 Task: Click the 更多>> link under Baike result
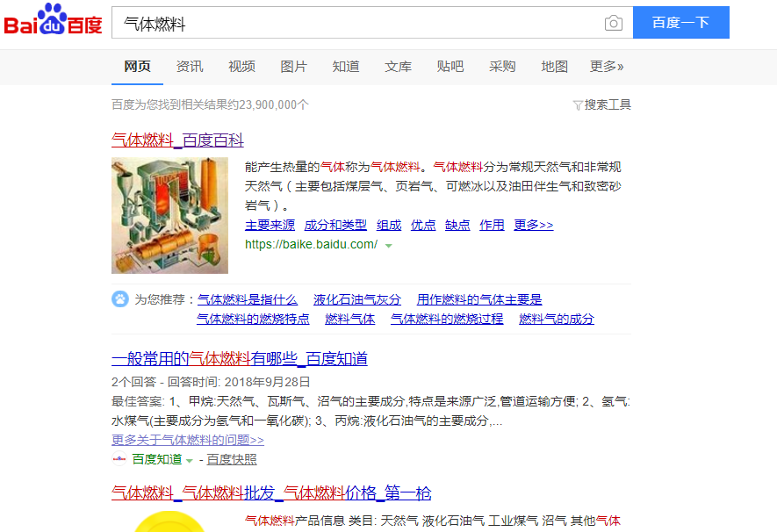click(x=533, y=225)
